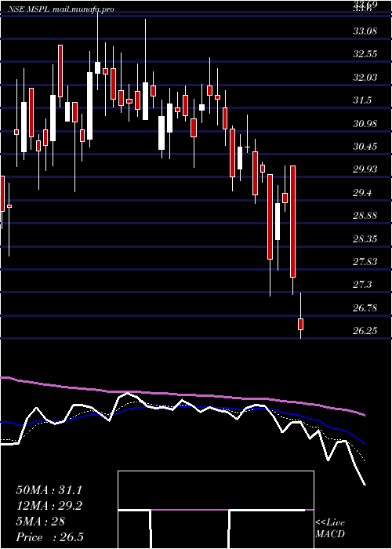Select the 26.78 price axis label

[365, 308]
